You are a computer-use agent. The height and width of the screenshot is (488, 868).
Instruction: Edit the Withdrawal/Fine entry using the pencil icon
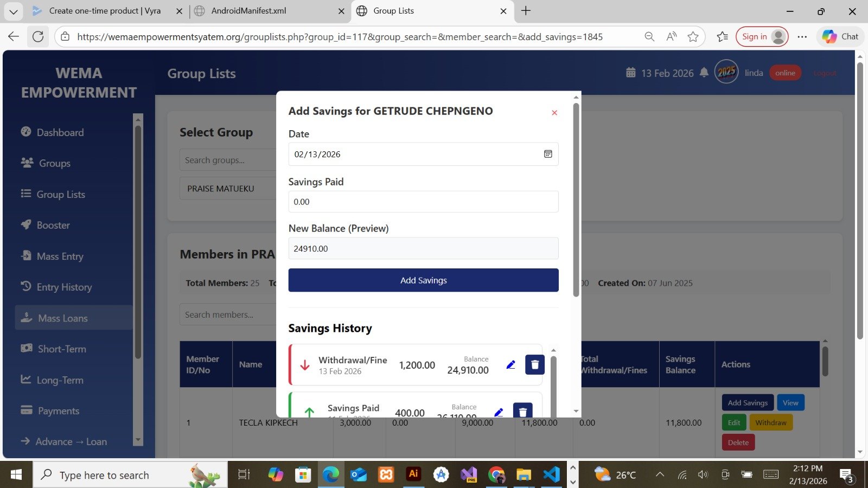coord(510,364)
